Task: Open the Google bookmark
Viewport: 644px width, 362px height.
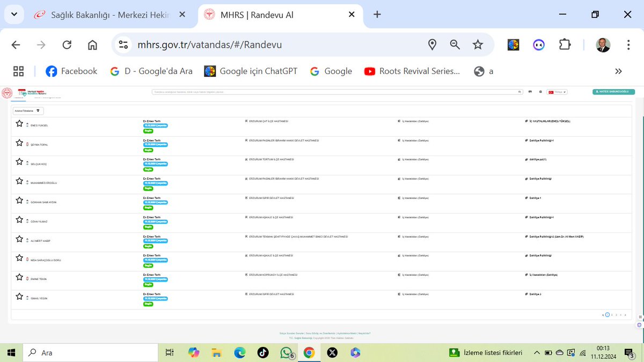Action: [x=331, y=71]
